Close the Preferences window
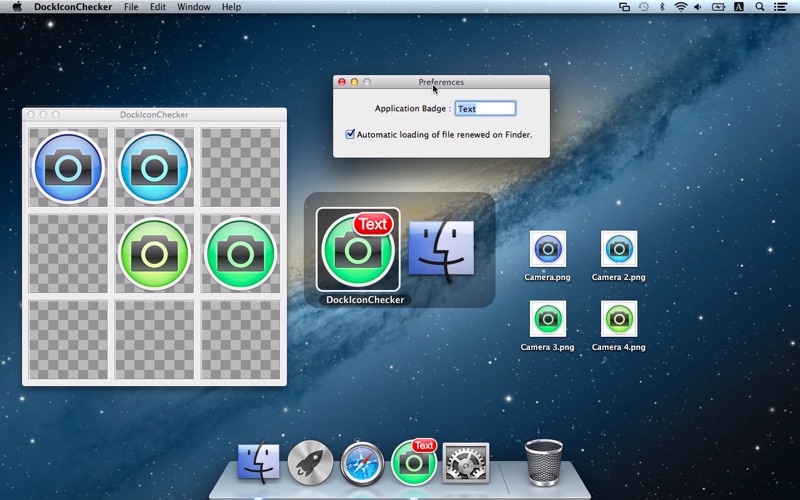800x500 pixels. 342,82
